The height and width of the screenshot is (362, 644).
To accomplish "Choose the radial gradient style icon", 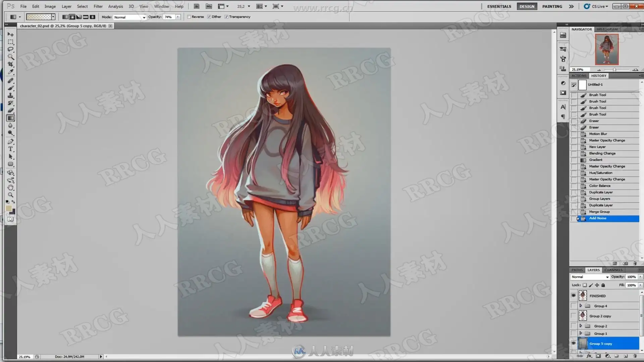I will [x=72, y=17].
